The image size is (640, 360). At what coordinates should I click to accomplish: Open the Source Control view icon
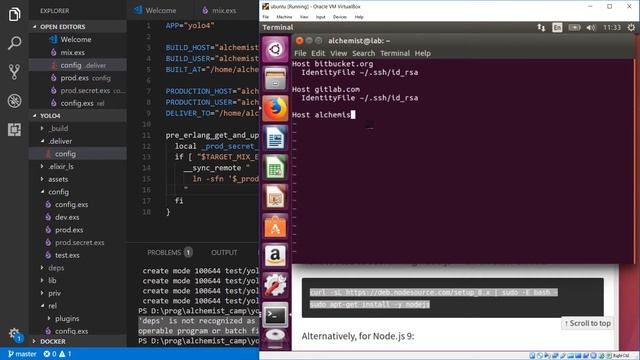point(14,72)
